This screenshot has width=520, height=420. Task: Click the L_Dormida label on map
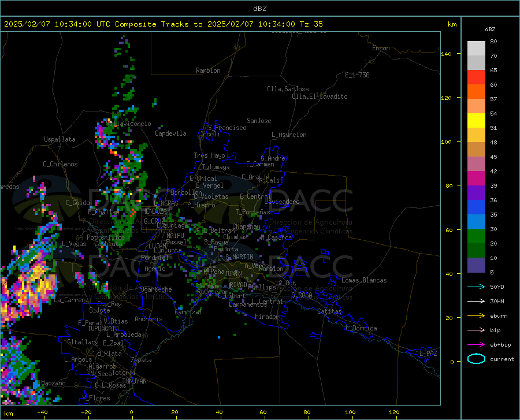tap(361, 328)
